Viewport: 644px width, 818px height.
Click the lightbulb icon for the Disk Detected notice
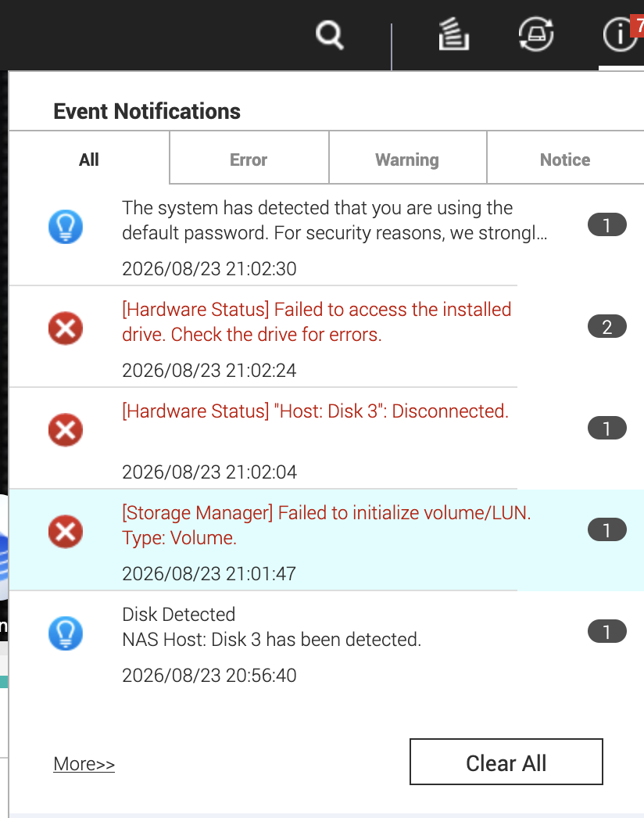tap(66, 633)
